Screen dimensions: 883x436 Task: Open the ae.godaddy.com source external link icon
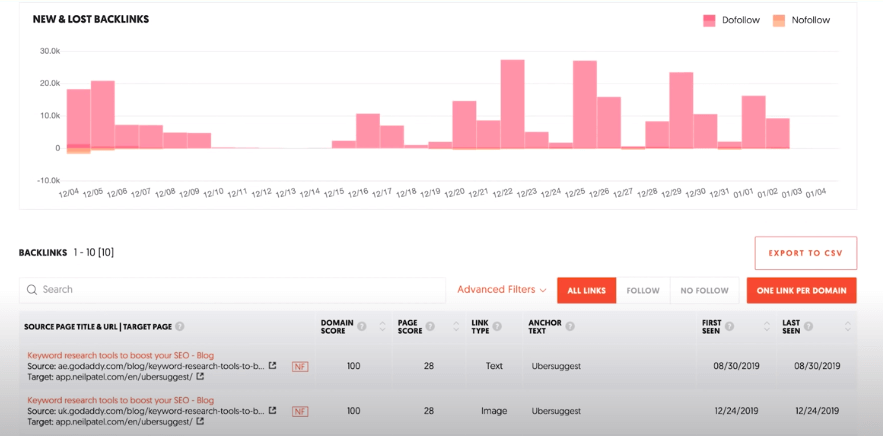(273, 366)
